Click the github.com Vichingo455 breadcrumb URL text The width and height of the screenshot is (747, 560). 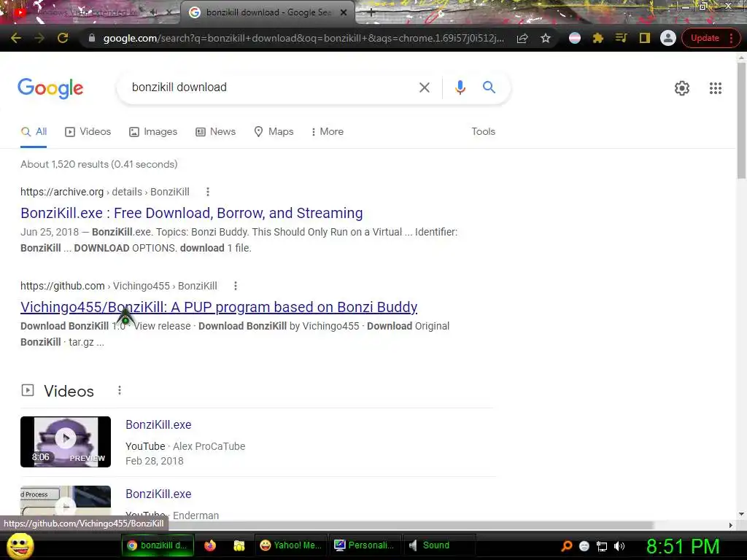pyautogui.click(x=119, y=286)
